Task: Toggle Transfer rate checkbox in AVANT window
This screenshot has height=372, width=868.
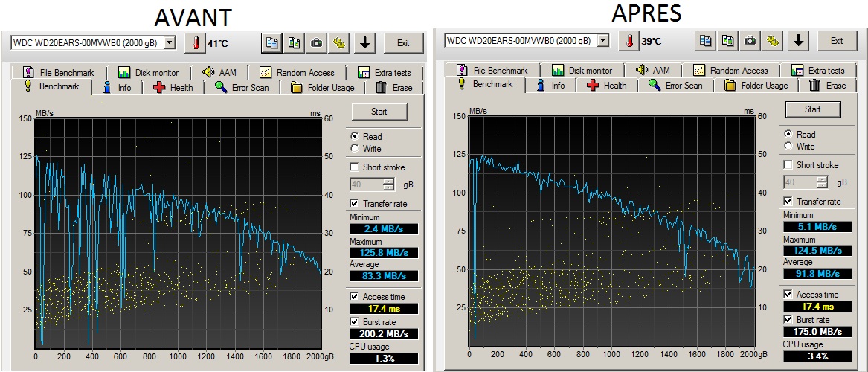Action: coord(354,204)
